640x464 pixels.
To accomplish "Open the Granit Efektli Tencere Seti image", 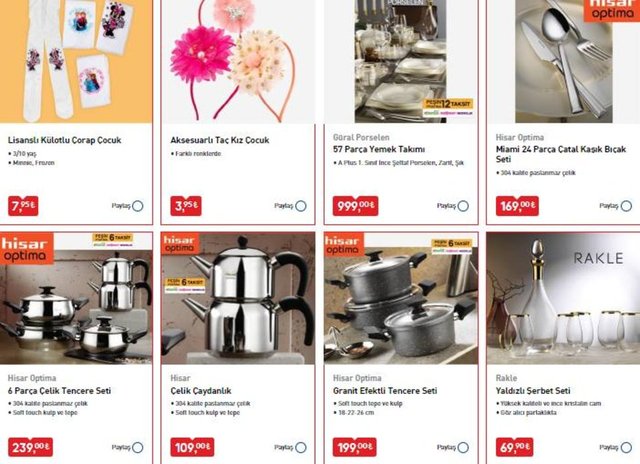I will pos(401,298).
